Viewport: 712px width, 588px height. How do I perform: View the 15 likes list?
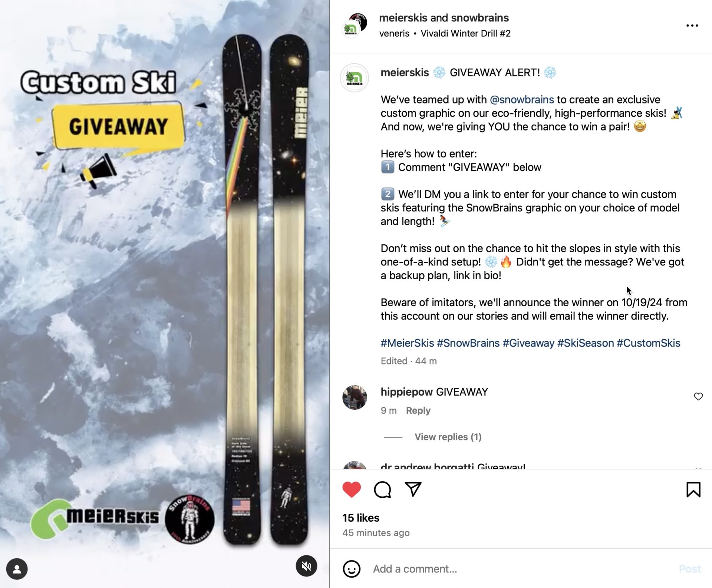click(x=361, y=518)
